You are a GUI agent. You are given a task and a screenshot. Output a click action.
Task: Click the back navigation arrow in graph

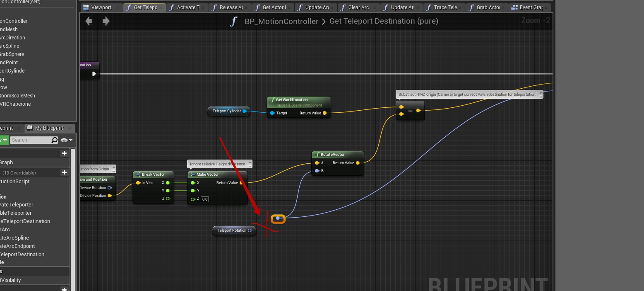click(x=89, y=21)
